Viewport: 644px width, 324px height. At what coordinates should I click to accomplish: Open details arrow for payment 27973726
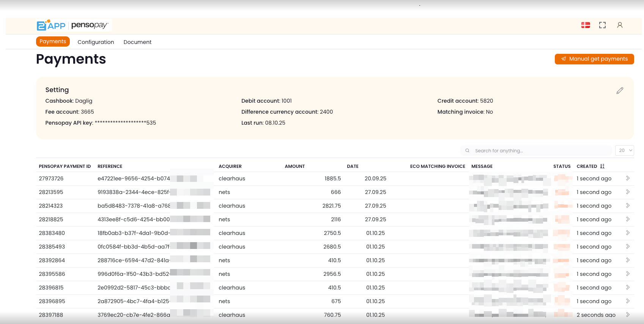[628, 178]
